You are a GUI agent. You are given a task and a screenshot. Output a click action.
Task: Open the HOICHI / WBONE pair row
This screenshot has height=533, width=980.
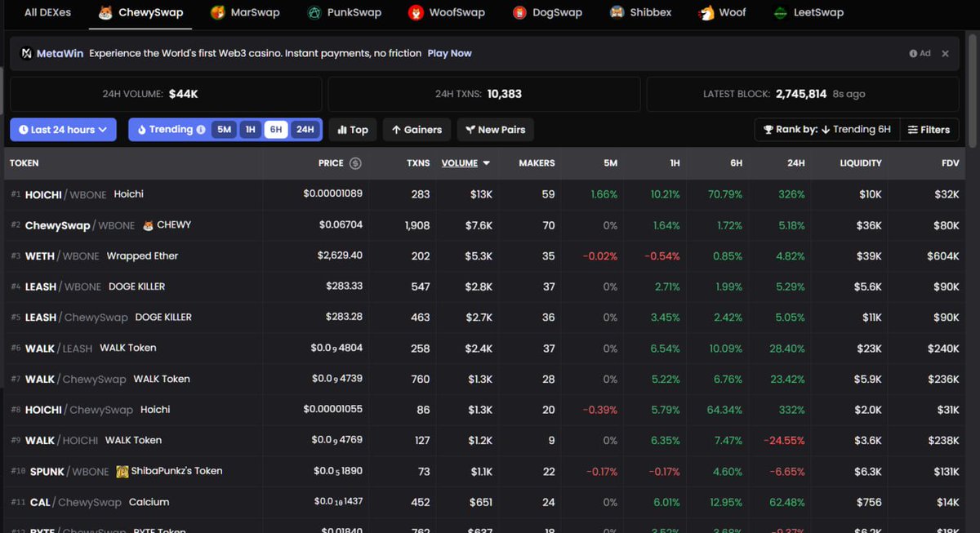[487, 194]
